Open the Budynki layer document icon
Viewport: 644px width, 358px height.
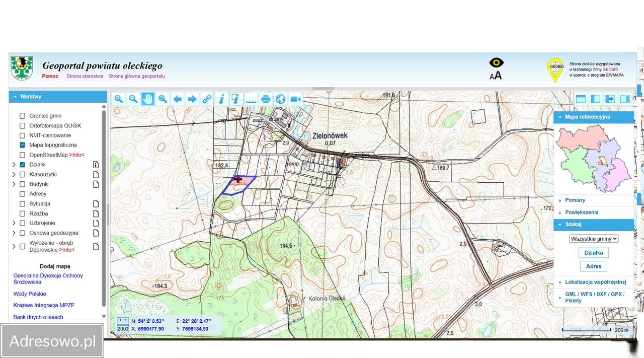(96, 184)
